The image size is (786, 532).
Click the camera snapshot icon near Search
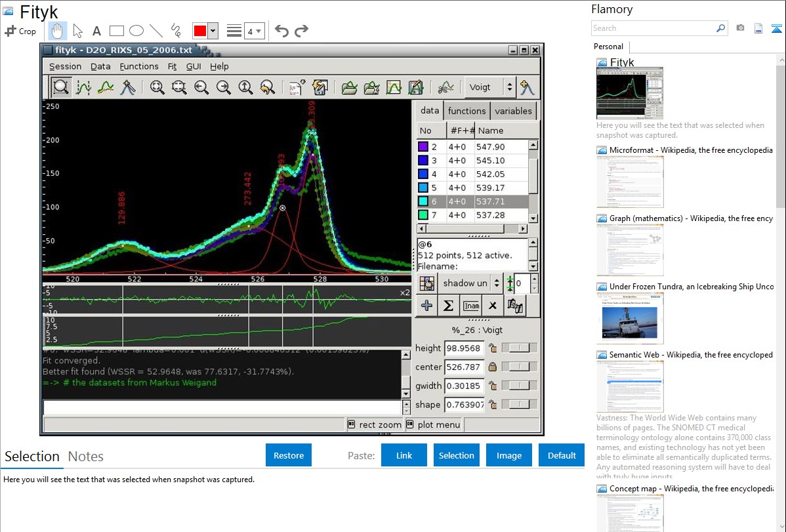pos(740,28)
